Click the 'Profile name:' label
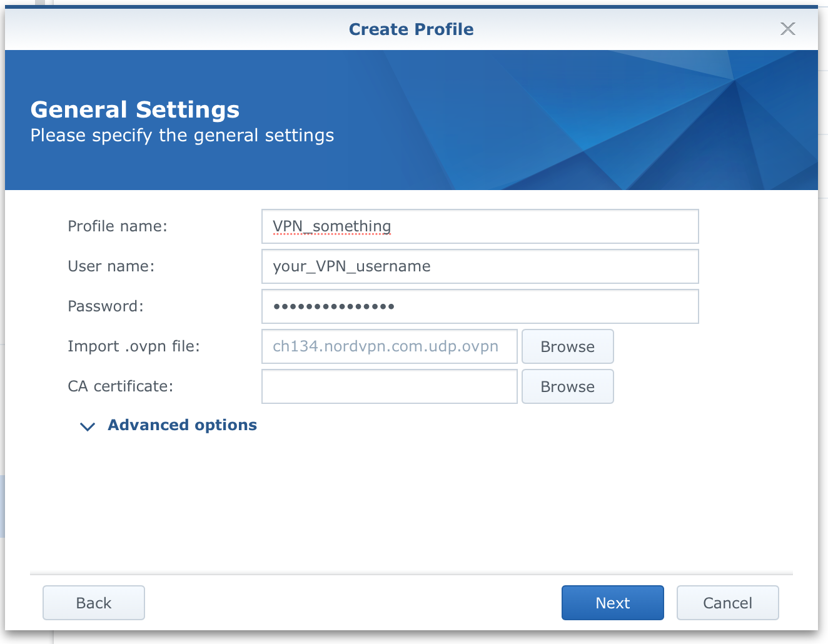This screenshot has width=828, height=644. [118, 226]
